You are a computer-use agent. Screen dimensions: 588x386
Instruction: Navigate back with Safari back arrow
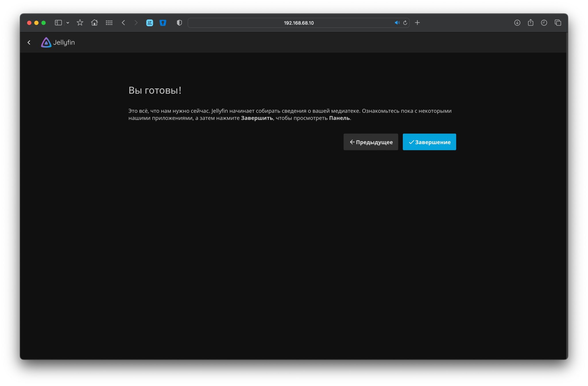tap(123, 23)
